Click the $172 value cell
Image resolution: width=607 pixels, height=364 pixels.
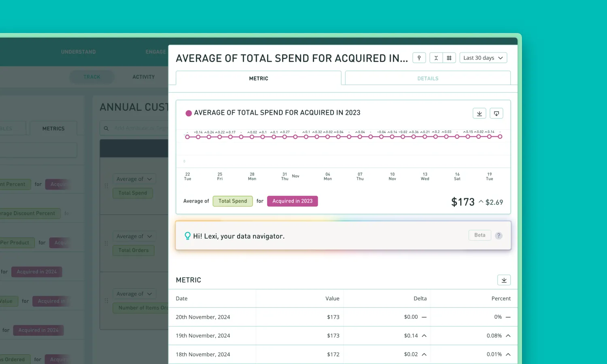pos(333,354)
